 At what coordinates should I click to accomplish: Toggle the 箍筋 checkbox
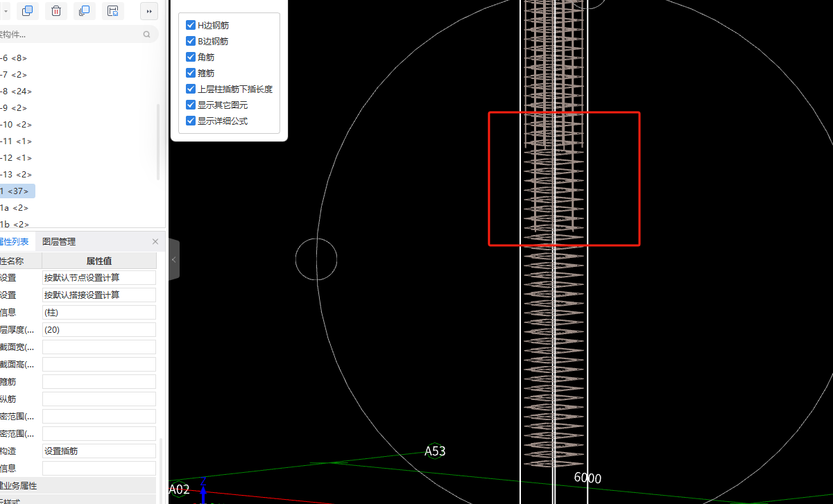tap(191, 73)
